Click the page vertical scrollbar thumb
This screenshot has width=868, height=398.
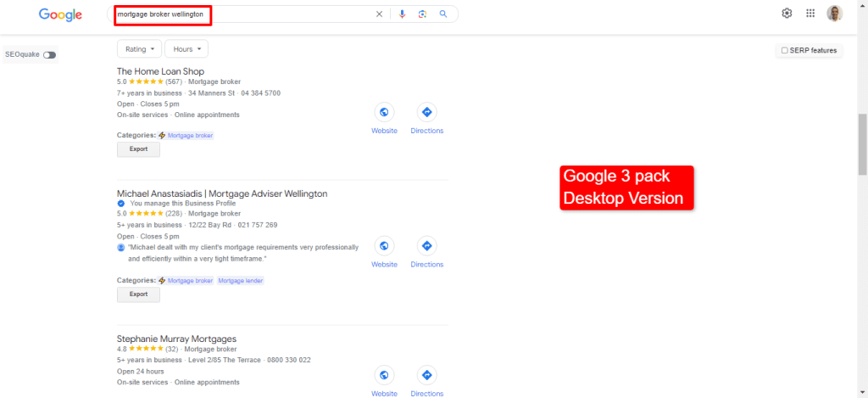863,144
